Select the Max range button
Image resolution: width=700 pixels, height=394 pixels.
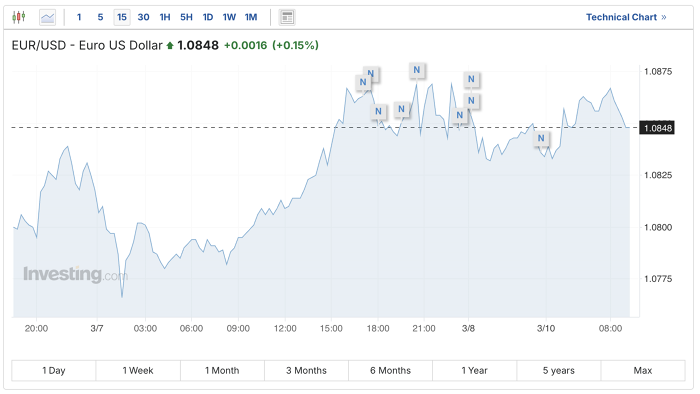point(643,370)
